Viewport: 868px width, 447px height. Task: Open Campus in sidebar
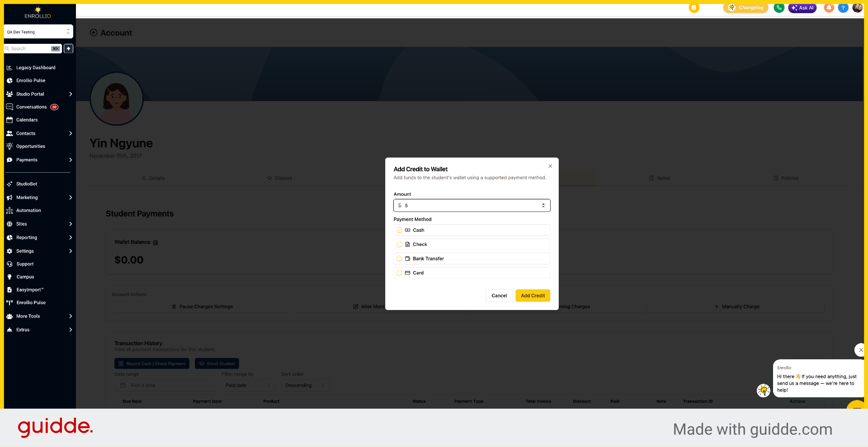[x=25, y=277]
